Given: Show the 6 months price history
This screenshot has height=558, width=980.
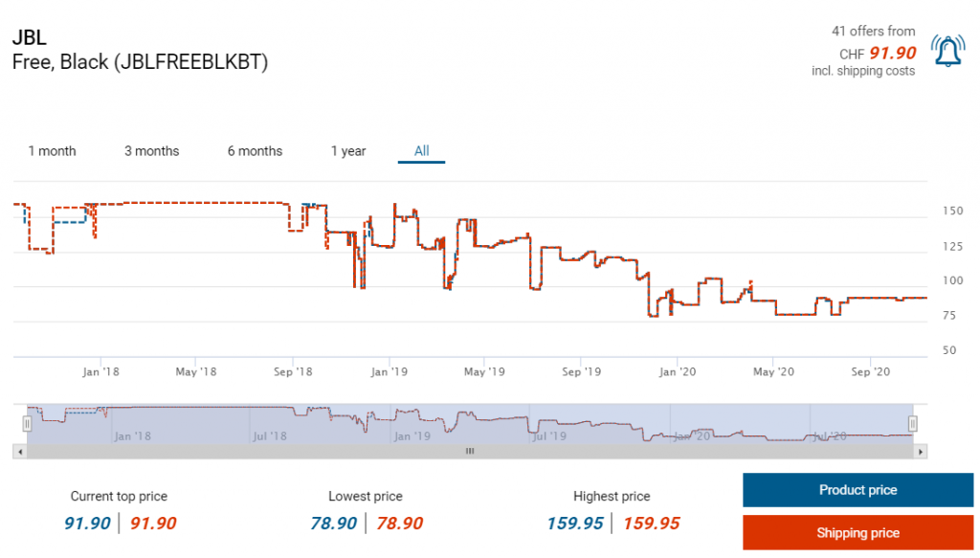Looking at the screenshot, I should pyautogui.click(x=255, y=151).
